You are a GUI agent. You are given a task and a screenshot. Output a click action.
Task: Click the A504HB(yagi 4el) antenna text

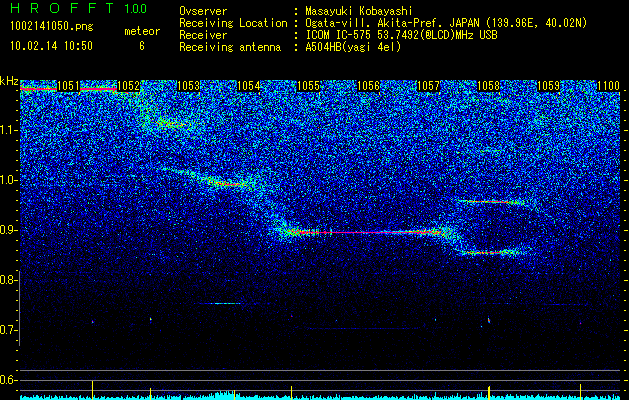point(353,47)
